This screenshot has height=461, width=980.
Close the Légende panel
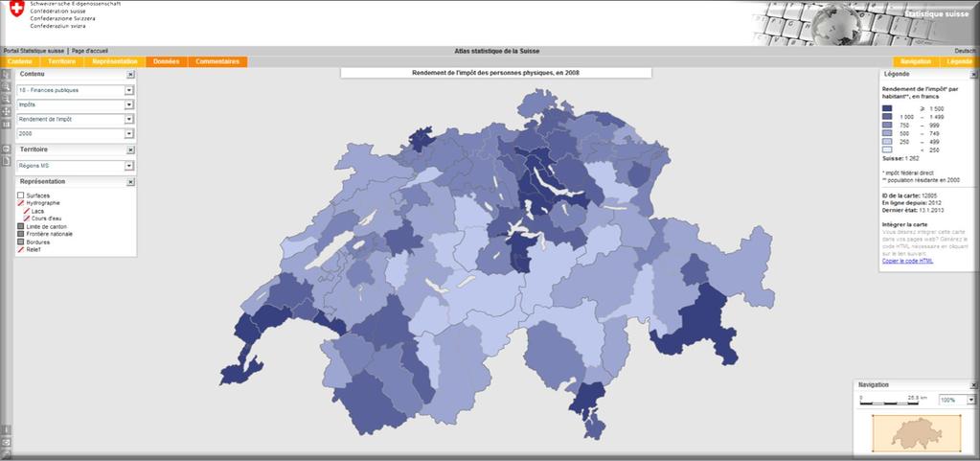973,75
